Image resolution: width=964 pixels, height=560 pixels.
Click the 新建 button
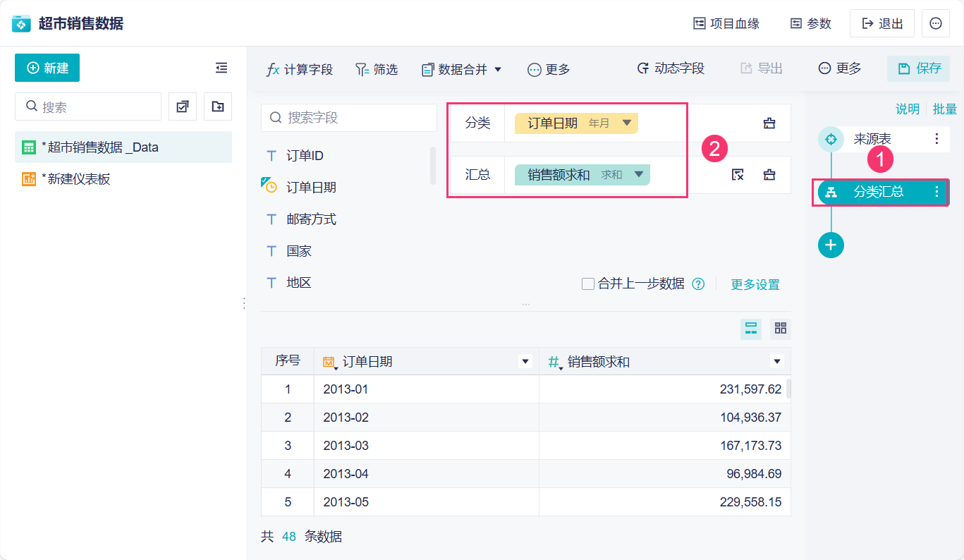pyautogui.click(x=47, y=68)
